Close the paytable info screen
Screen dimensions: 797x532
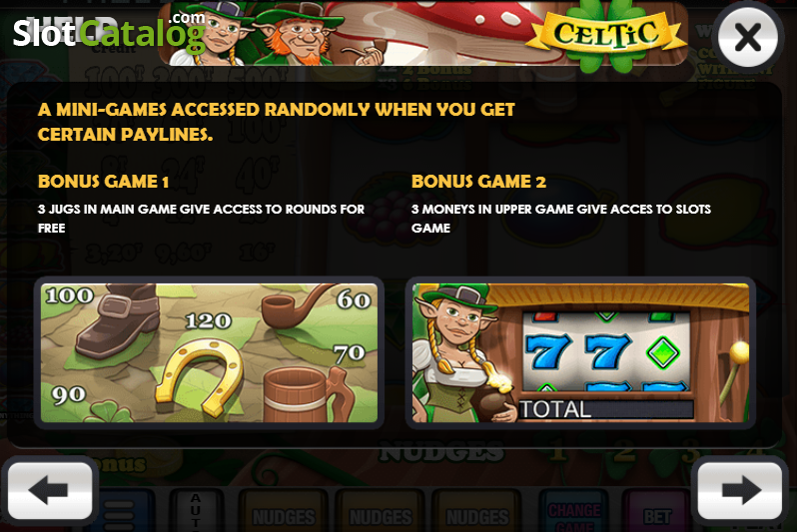click(748, 38)
